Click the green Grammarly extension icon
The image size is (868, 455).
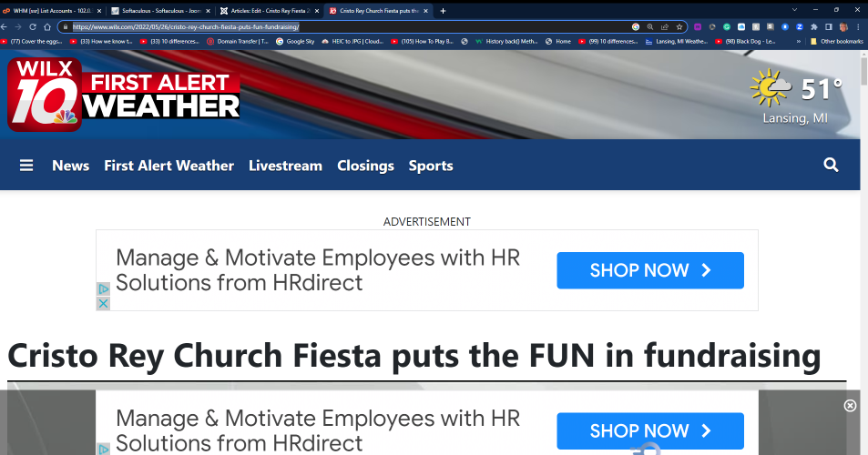(726, 26)
